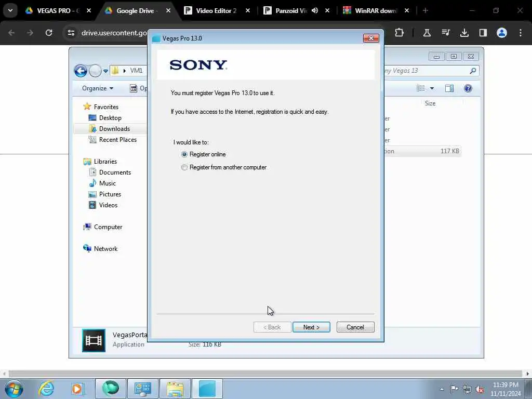Click the change your view icon
Image resolution: width=532 pixels, height=399 pixels.
[x=421, y=88]
